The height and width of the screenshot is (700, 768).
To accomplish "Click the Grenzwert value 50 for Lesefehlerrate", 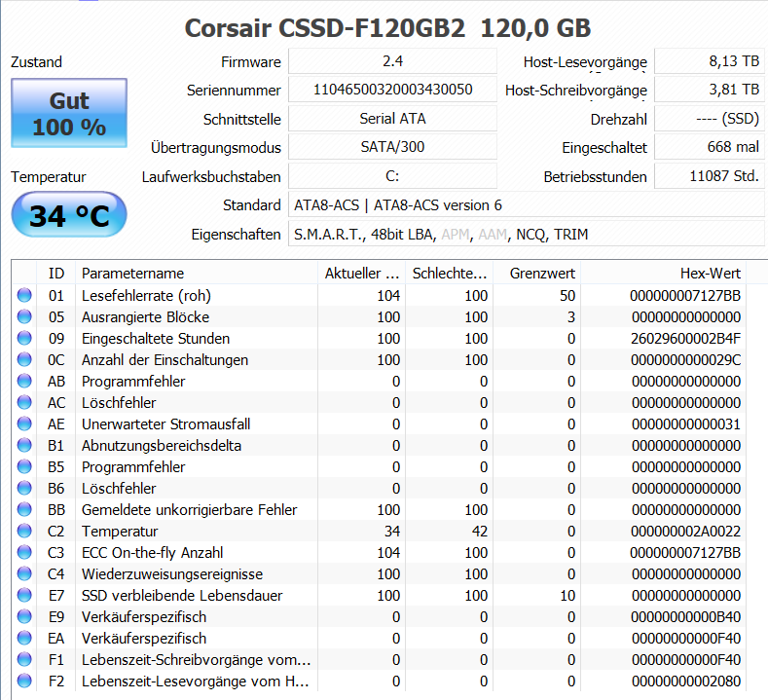I will (x=567, y=295).
